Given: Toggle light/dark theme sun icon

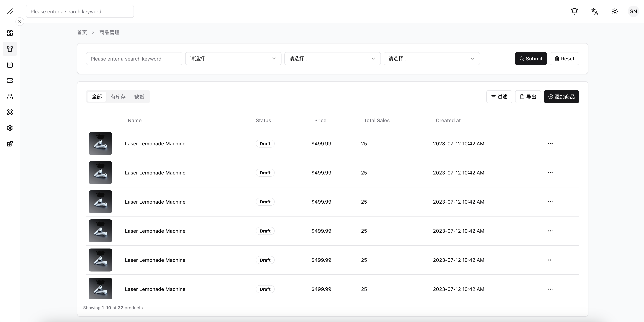Looking at the screenshot, I should tap(615, 11).
